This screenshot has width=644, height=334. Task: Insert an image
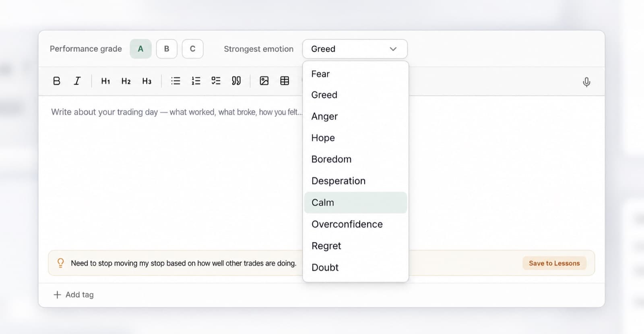pyautogui.click(x=264, y=81)
